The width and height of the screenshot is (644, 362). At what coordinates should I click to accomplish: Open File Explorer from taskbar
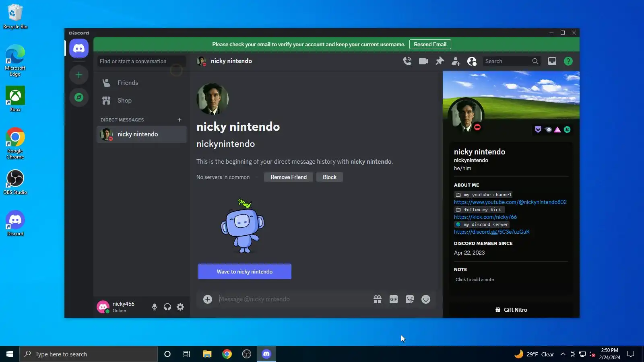pyautogui.click(x=207, y=354)
